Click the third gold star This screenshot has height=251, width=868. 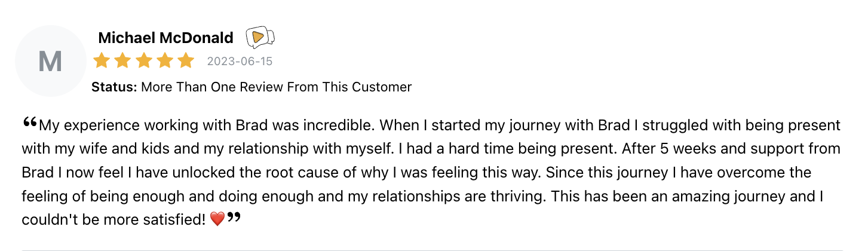[144, 61]
